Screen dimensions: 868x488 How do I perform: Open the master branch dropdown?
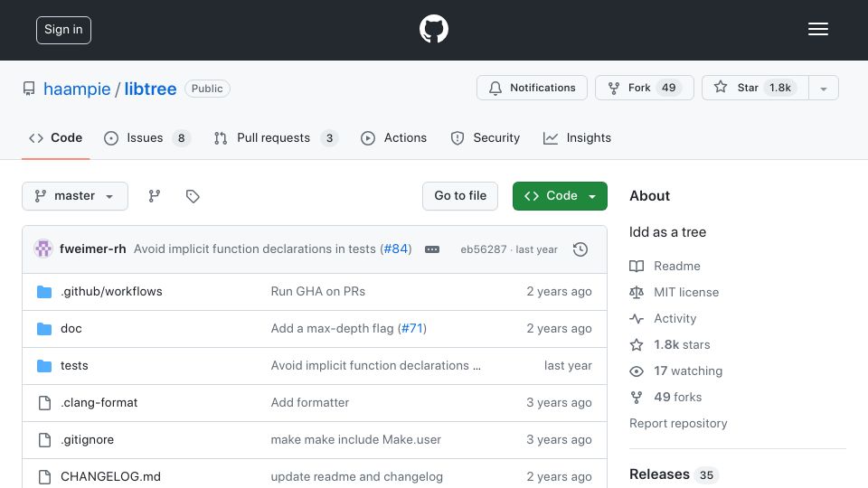(x=75, y=196)
